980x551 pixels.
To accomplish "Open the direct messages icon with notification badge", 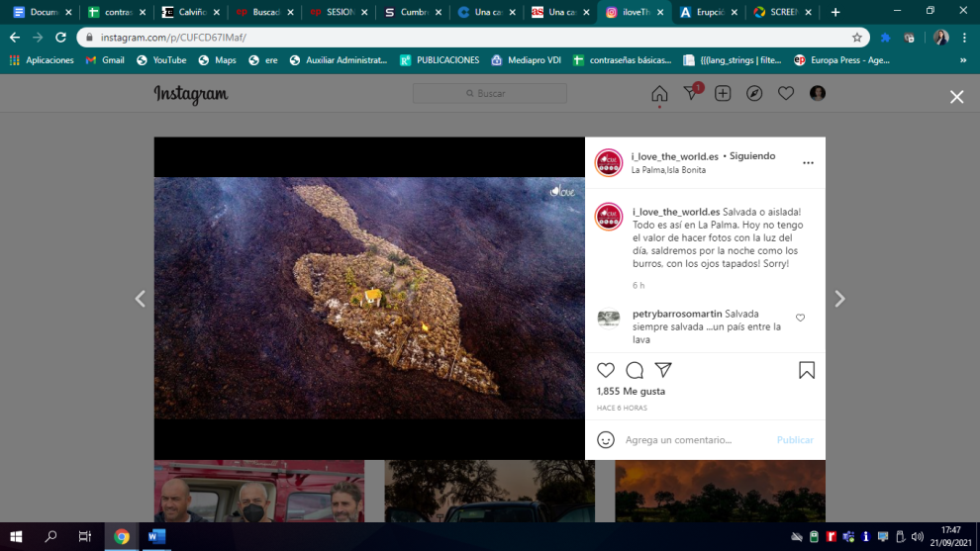I will coord(691,94).
